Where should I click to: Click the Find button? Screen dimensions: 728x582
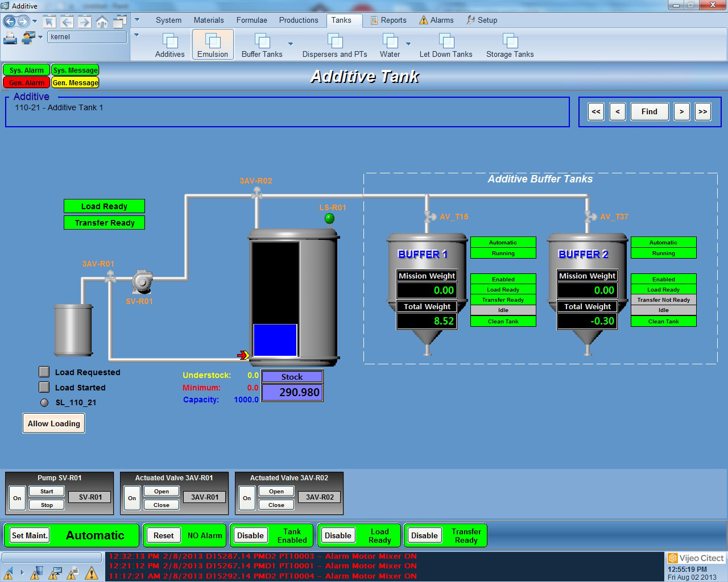pos(649,111)
